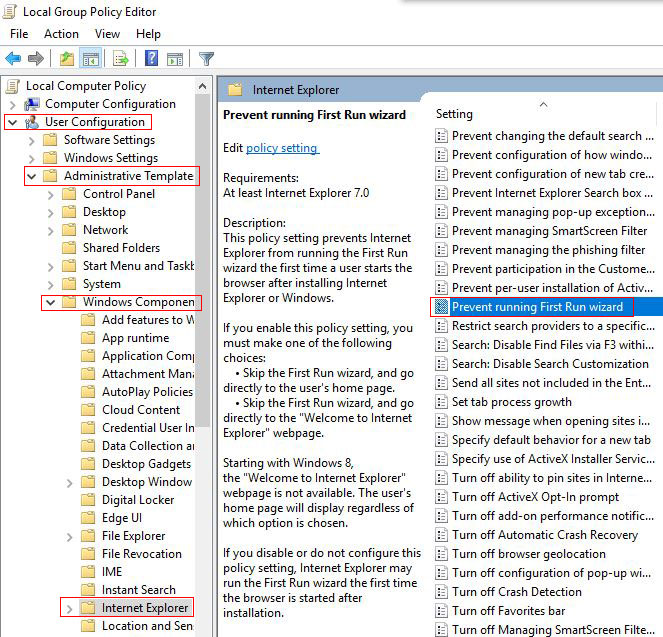Click policy icon for Turn off Favorites bar

(441, 611)
